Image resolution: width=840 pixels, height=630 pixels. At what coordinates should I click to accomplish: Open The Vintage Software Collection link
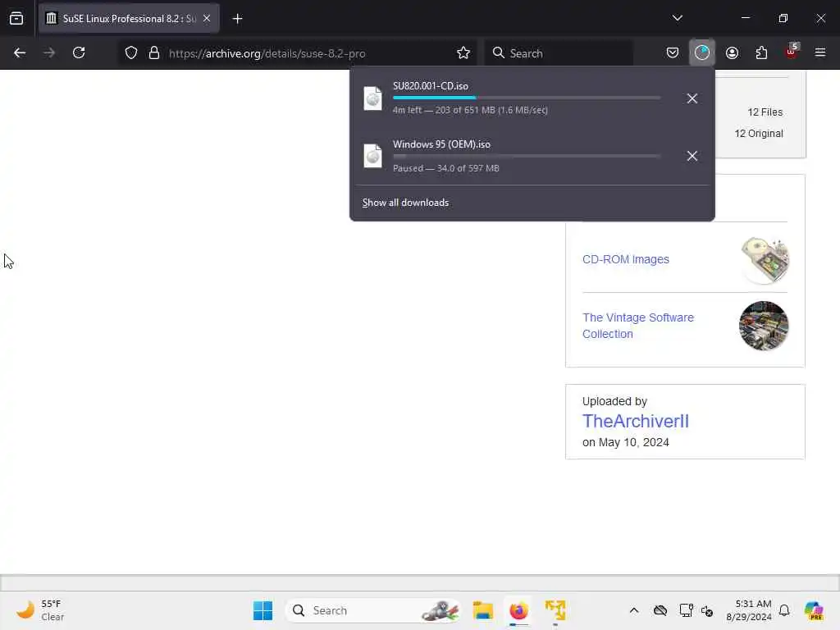coord(638,326)
